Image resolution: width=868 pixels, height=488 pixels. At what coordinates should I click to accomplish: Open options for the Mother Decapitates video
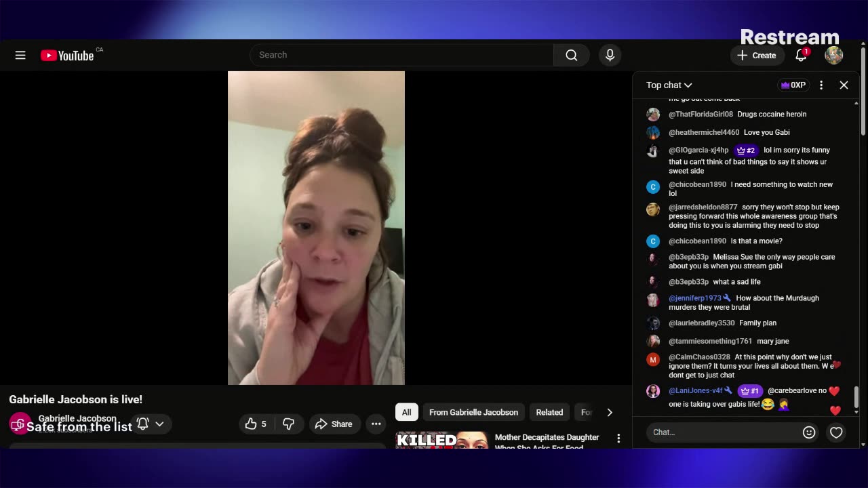click(x=618, y=439)
